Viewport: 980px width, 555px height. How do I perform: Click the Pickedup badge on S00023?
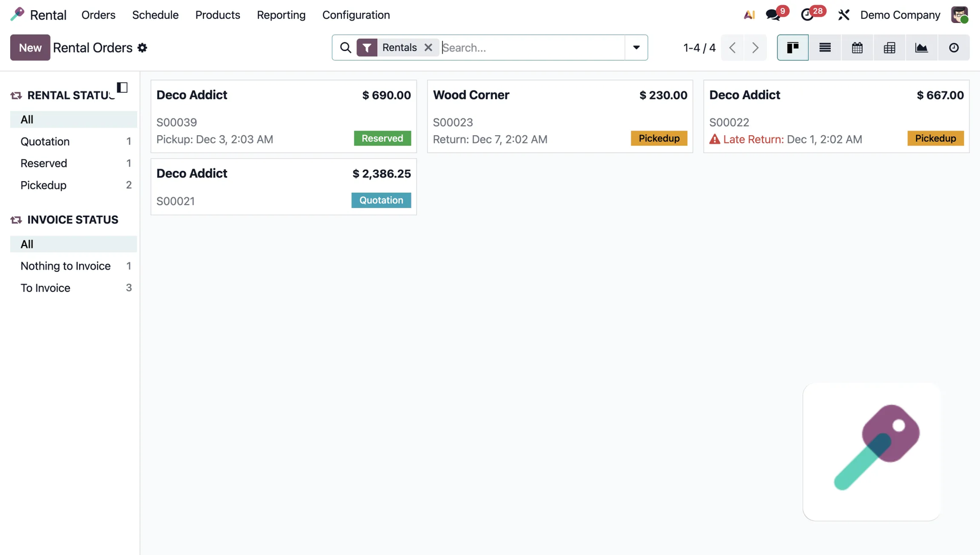tap(659, 138)
